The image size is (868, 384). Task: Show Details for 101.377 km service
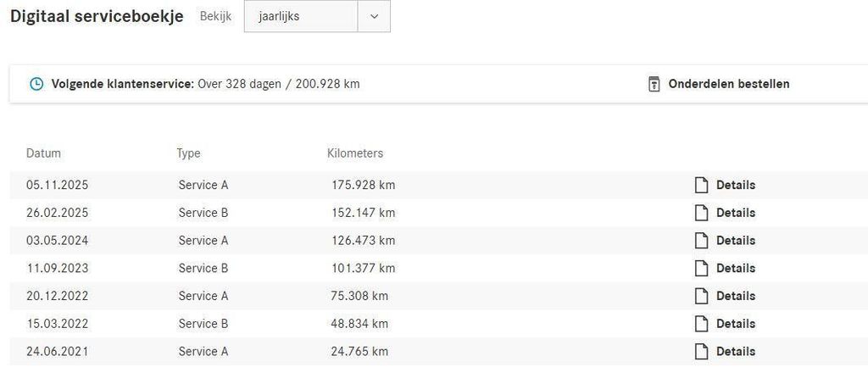(x=735, y=268)
